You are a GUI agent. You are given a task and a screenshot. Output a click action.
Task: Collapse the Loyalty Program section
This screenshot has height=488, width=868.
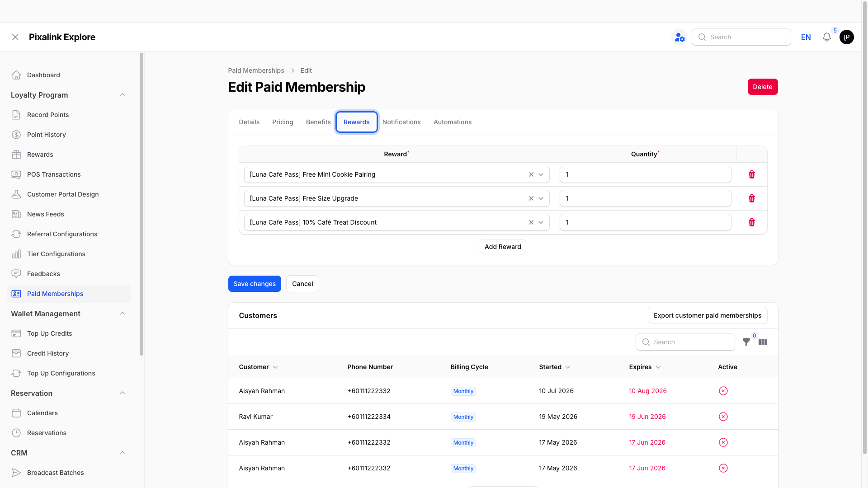(123, 95)
